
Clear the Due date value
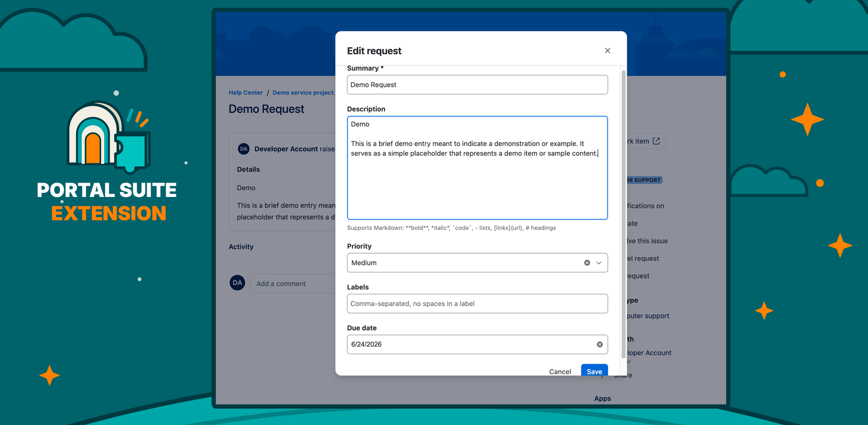[x=599, y=344]
